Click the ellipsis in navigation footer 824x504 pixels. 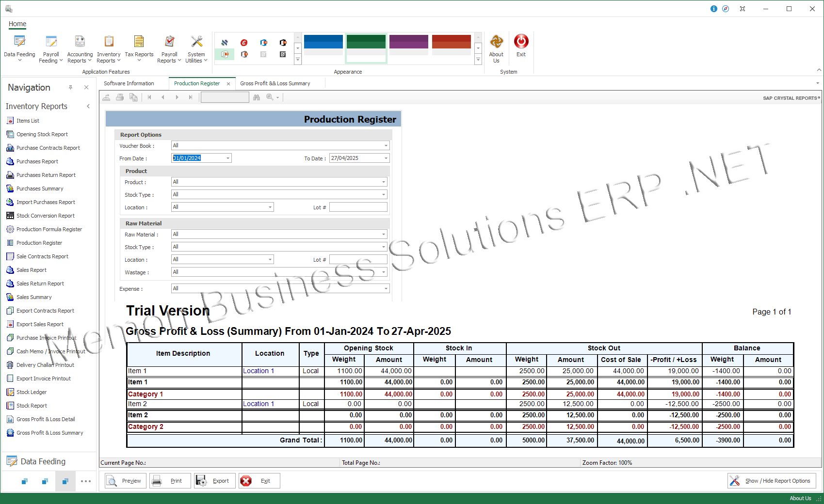click(x=86, y=481)
